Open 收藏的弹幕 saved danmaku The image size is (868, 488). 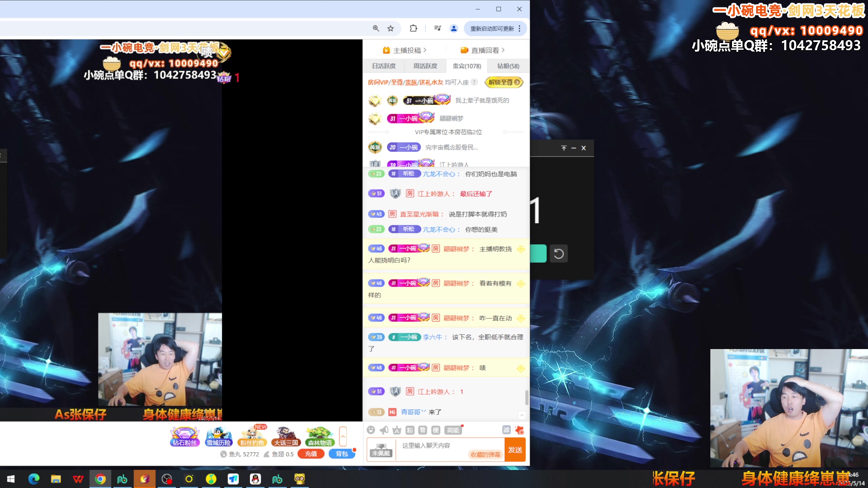(486, 454)
